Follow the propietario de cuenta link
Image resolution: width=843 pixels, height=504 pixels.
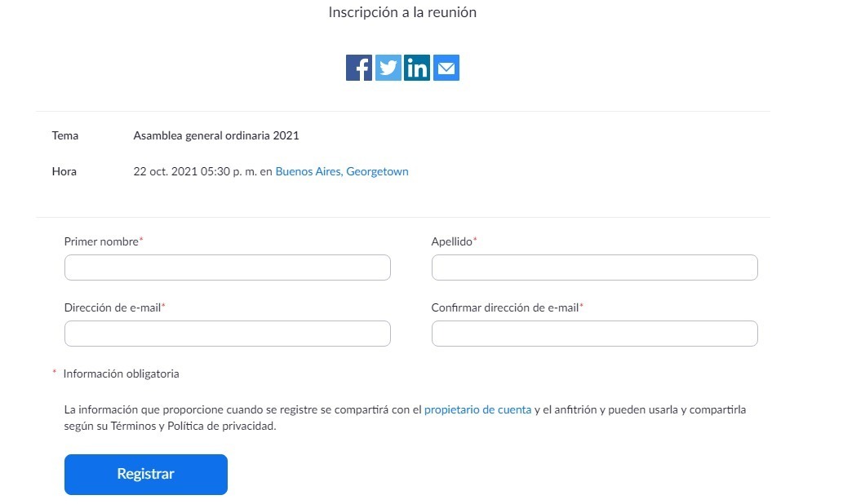click(x=477, y=409)
